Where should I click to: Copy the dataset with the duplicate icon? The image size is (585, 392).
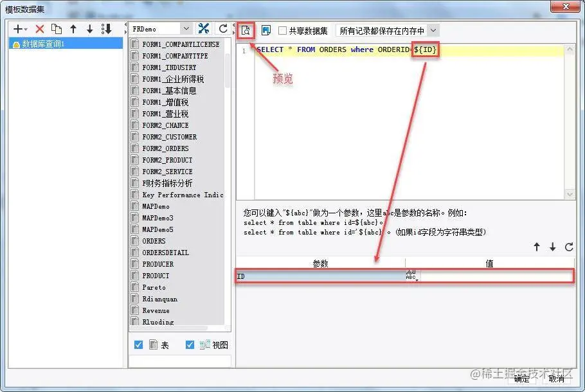point(56,28)
